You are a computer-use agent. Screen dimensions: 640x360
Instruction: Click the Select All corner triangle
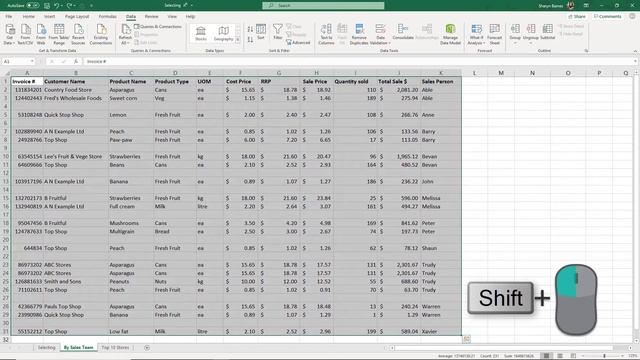(6, 73)
